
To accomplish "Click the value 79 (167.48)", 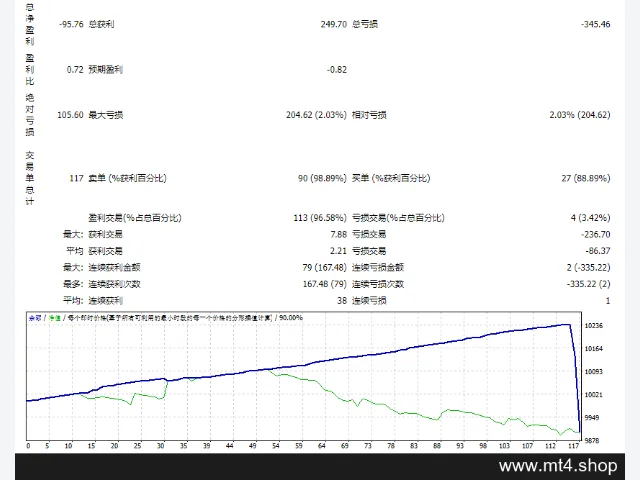I will (324, 267).
